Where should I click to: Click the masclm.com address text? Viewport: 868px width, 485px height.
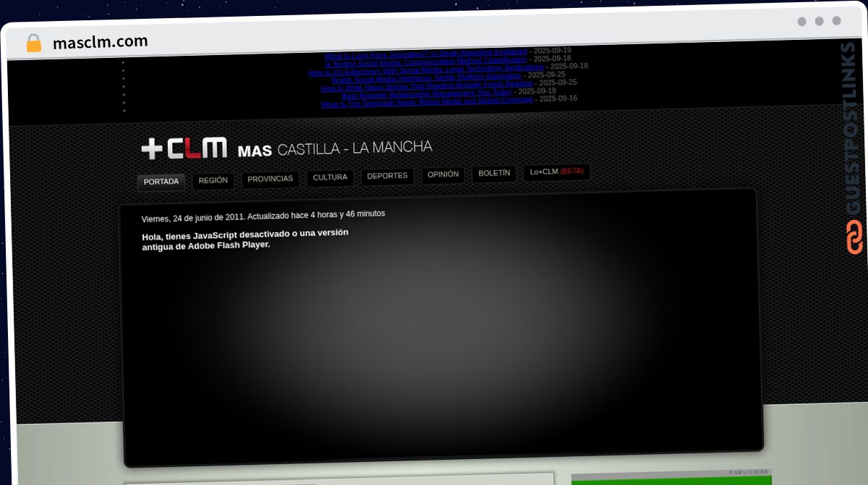pyautogui.click(x=101, y=42)
